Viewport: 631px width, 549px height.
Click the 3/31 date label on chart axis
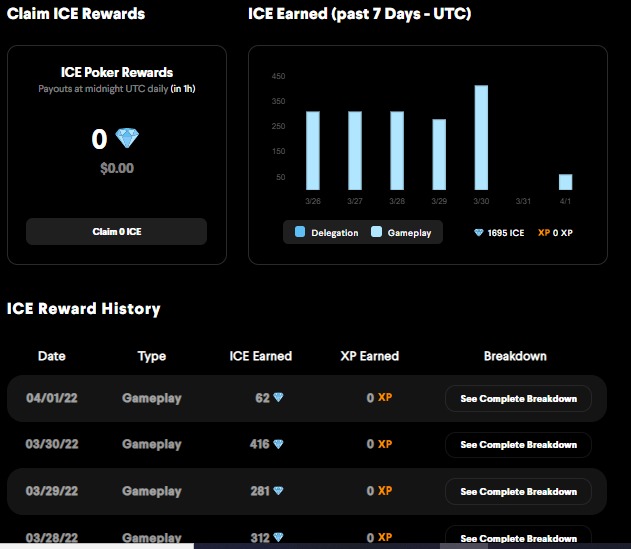coord(523,201)
